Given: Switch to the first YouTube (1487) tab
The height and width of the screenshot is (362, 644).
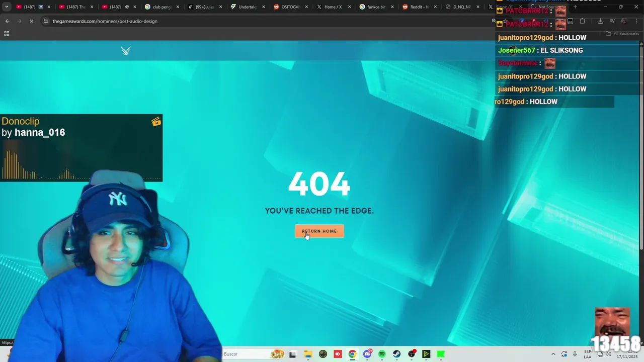Looking at the screenshot, I should point(33,7).
